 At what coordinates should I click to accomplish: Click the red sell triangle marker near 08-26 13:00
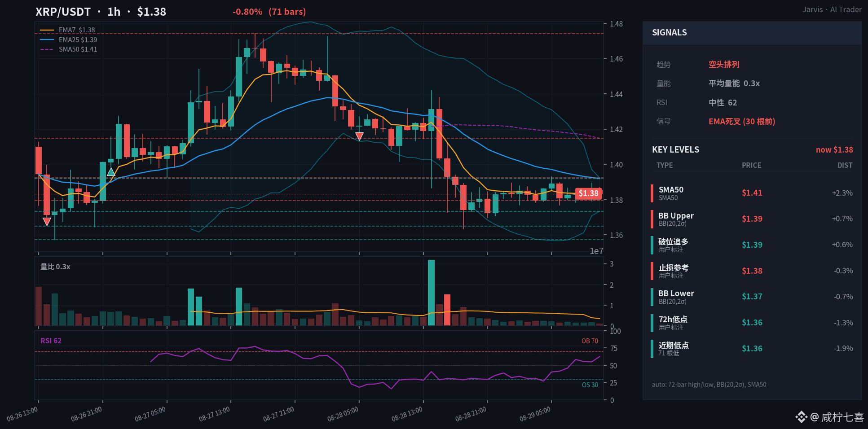click(47, 221)
